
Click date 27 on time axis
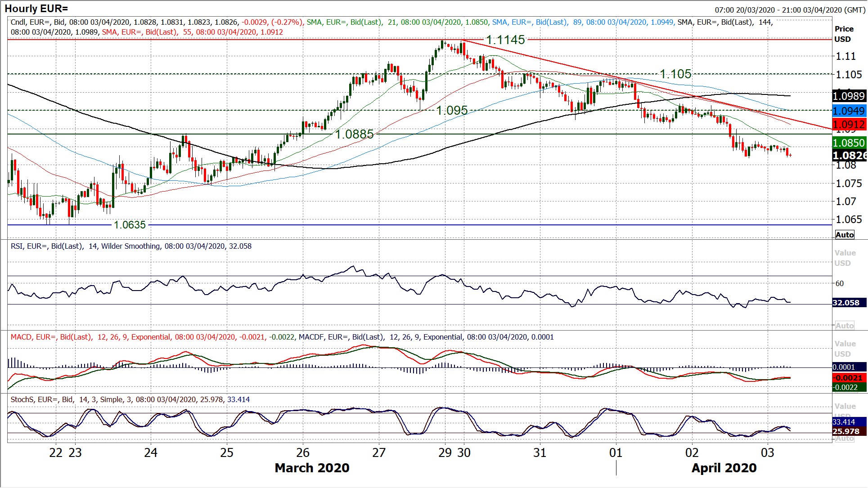pyautogui.click(x=379, y=452)
